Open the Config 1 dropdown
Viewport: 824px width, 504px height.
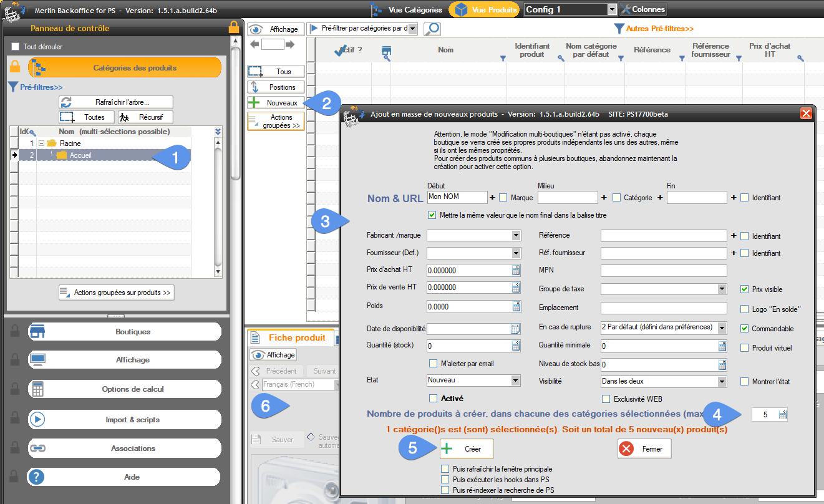[x=611, y=9]
